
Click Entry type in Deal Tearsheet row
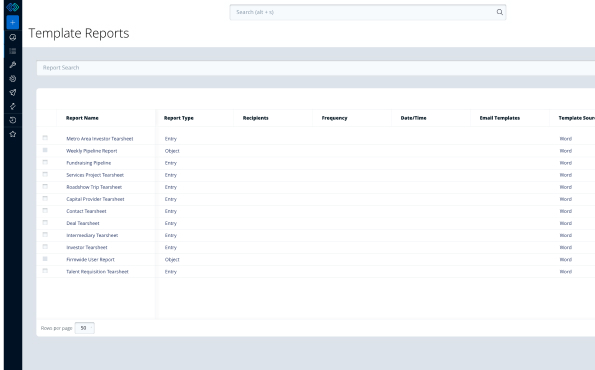coord(171,224)
